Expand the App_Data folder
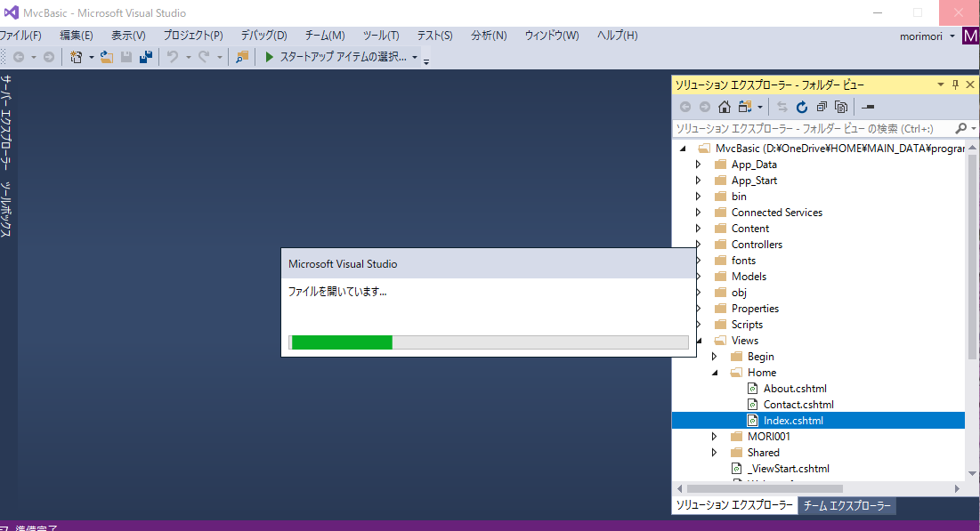Screen dimensions: 980x531 (x=698, y=165)
